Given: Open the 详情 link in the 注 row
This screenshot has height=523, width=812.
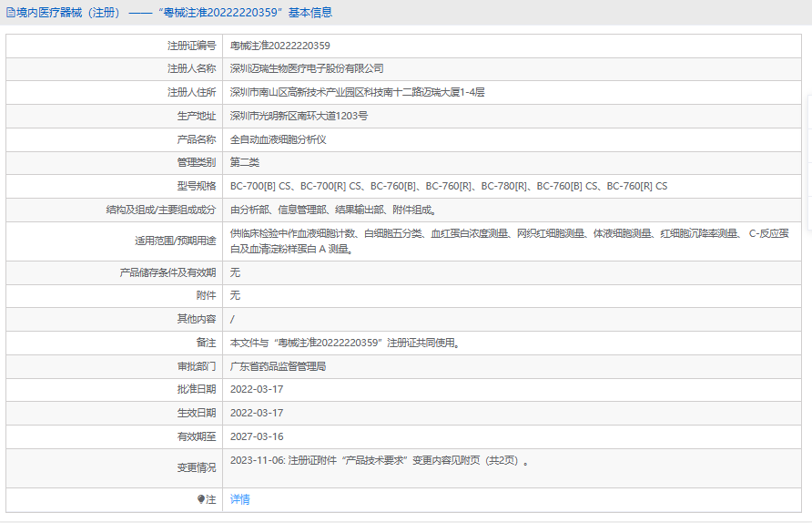Looking at the screenshot, I should [239, 499].
